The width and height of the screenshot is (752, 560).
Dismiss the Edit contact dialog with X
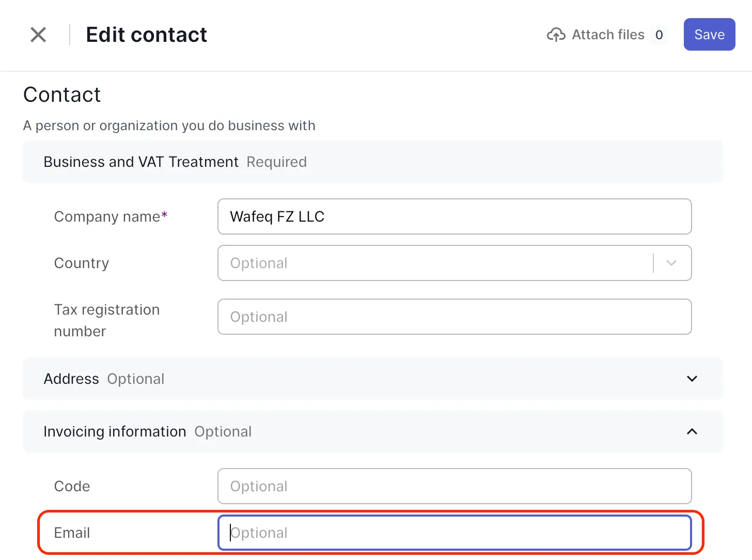pyautogui.click(x=38, y=34)
